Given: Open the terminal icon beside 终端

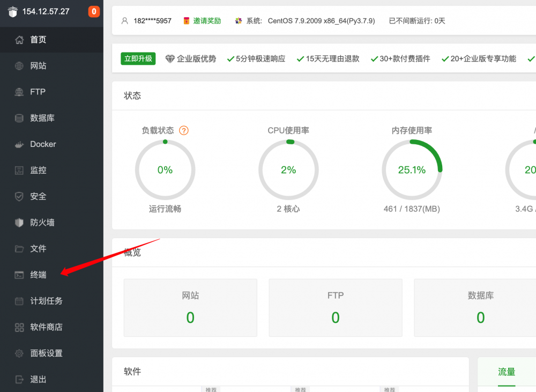Looking at the screenshot, I should pyautogui.click(x=19, y=275).
